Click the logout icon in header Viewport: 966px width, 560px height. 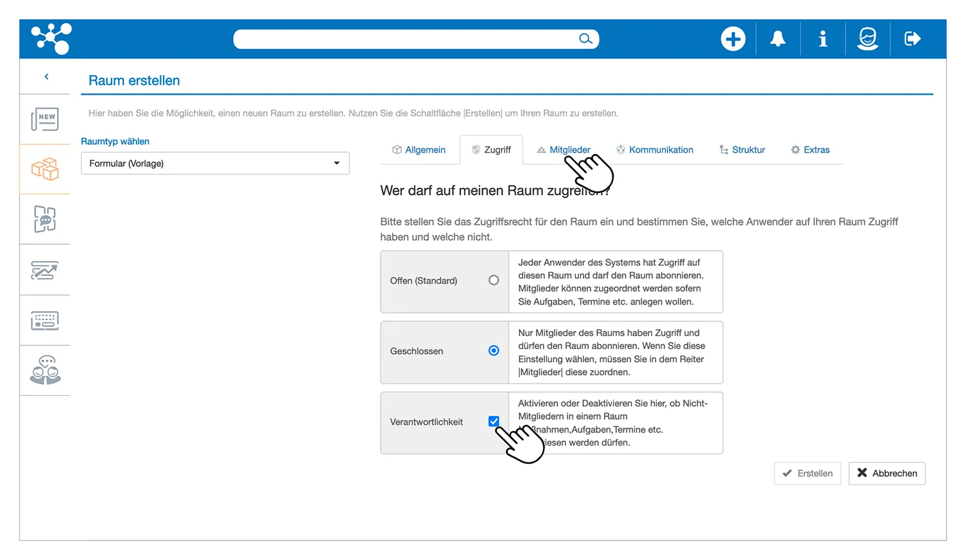(913, 39)
